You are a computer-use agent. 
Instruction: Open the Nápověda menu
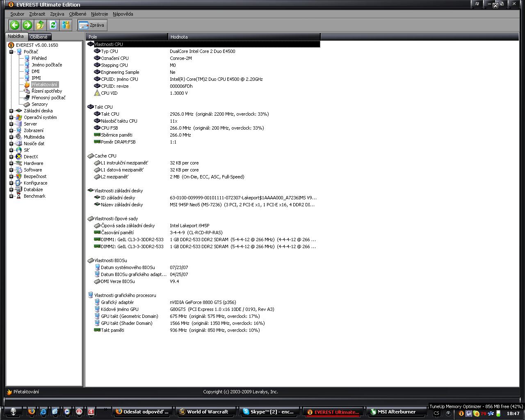click(x=123, y=14)
